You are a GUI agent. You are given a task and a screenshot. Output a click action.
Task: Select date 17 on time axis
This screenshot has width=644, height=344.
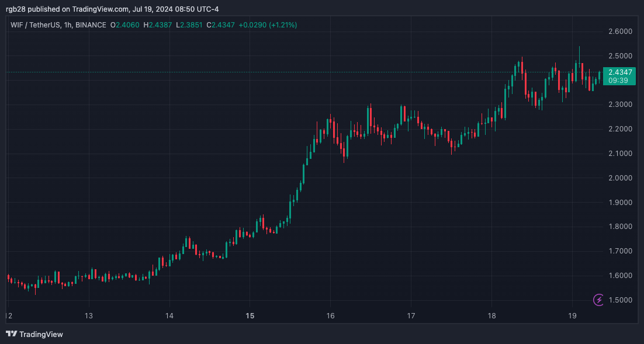point(411,316)
